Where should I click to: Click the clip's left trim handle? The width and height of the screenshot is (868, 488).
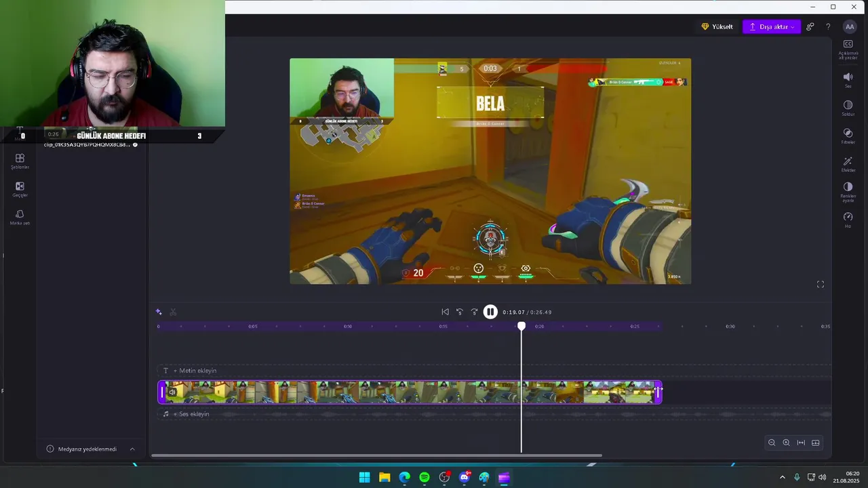tap(162, 392)
